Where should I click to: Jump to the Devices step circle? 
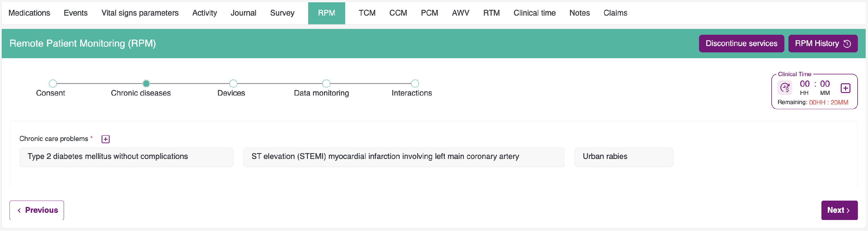point(233,83)
